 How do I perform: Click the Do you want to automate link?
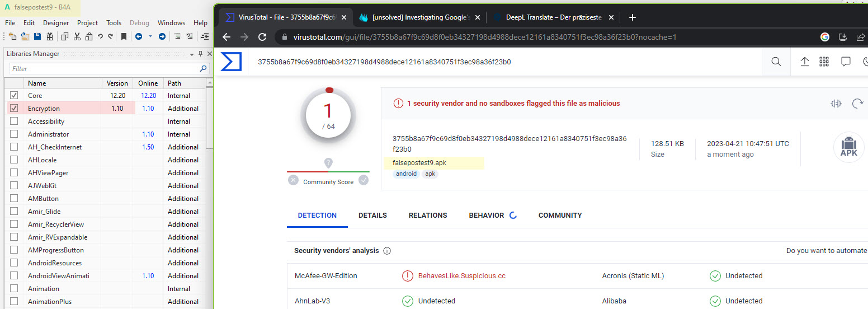click(x=826, y=251)
